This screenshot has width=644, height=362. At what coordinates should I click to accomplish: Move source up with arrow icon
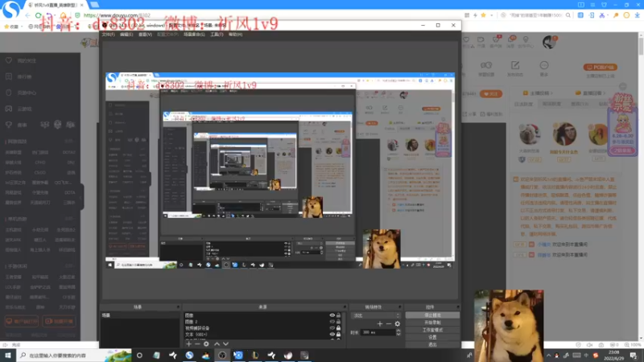[217, 344]
